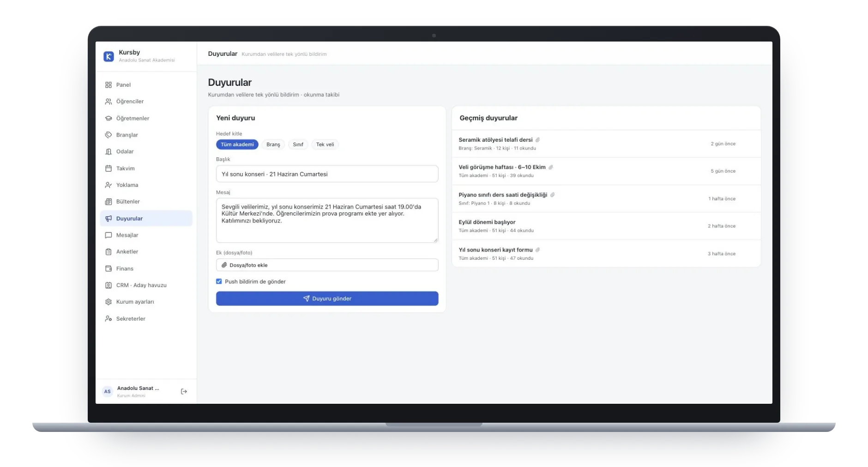
Task: Click the logout icon beside Anadolu Sanat
Action: [184, 392]
